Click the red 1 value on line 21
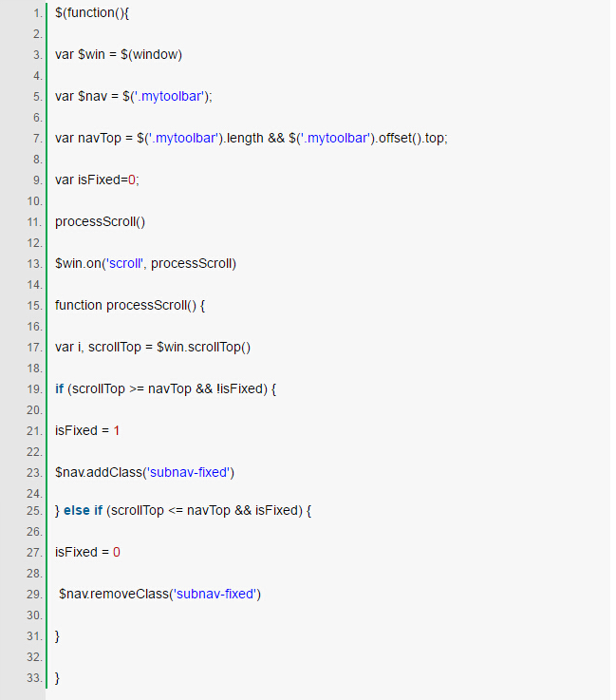The height and width of the screenshot is (700, 616). click(x=117, y=431)
